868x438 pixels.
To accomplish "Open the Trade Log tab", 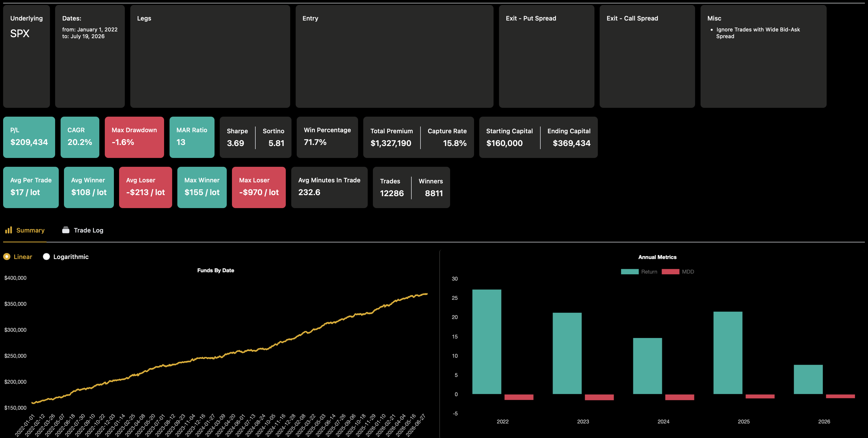I will pyautogui.click(x=82, y=230).
